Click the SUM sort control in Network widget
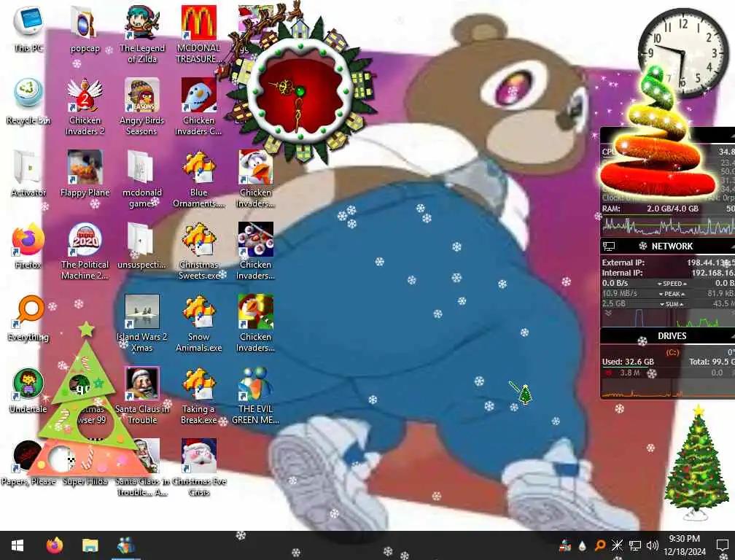The width and height of the screenshot is (735, 560). pyautogui.click(x=672, y=304)
